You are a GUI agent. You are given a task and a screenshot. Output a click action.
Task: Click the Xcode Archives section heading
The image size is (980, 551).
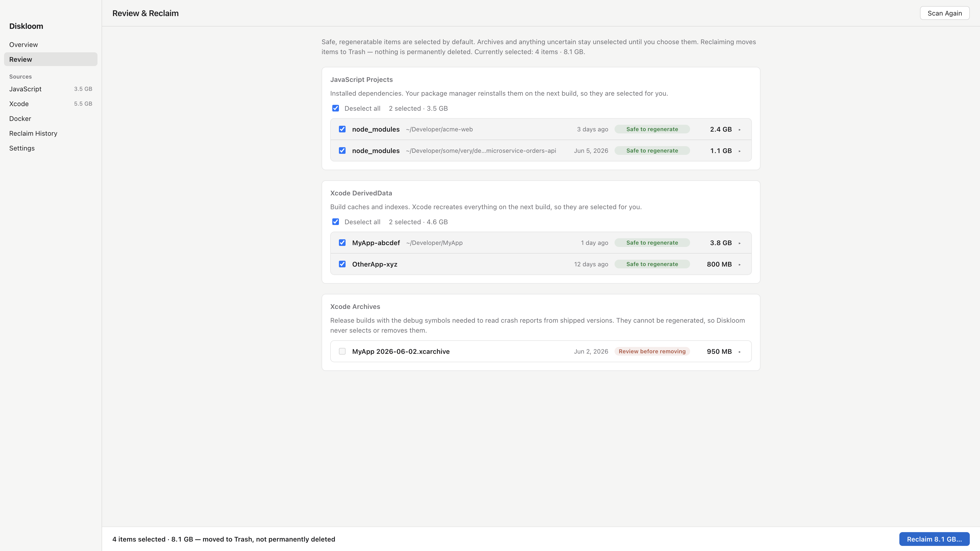click(x=355, y=306)
